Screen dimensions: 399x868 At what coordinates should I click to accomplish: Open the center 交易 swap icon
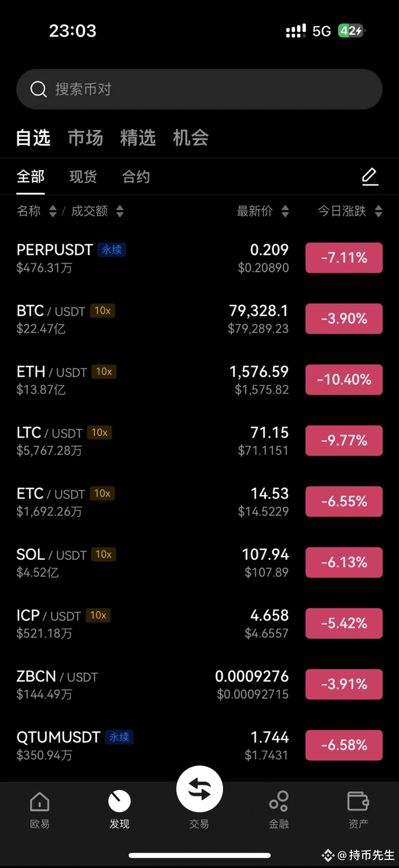[x=199, y=789]
